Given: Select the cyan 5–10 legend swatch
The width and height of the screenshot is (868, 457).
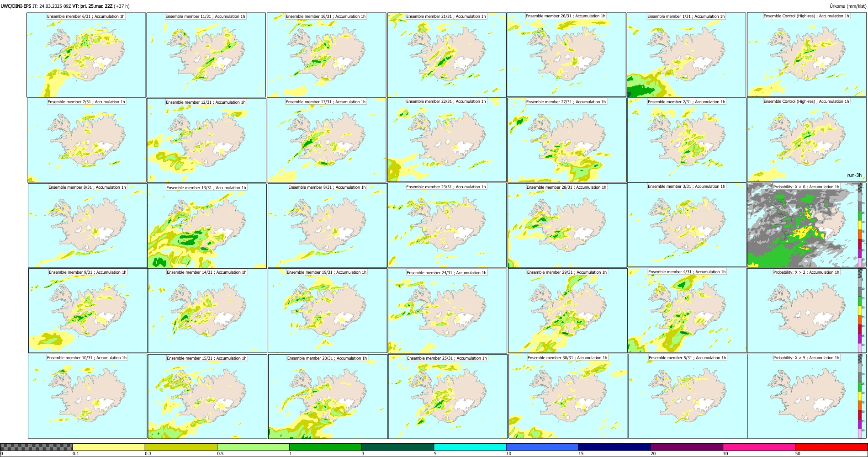Looking at the screenshot, I should click(x=470, y=447).
